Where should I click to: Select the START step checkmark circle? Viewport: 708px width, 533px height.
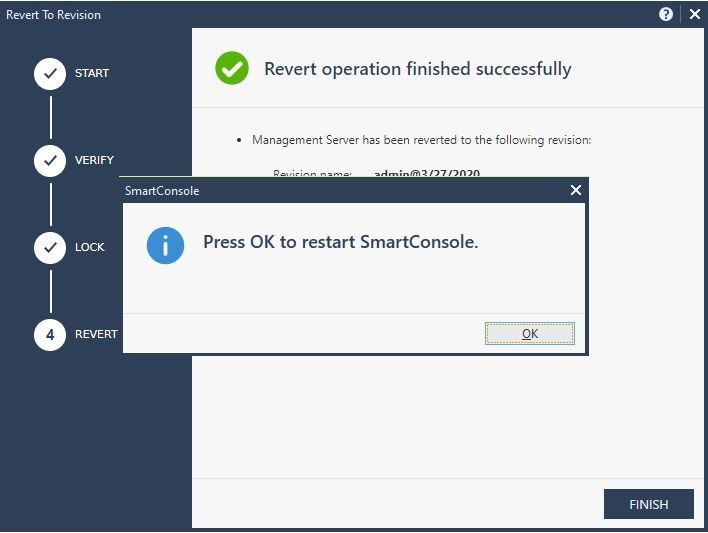coord(50,74)
